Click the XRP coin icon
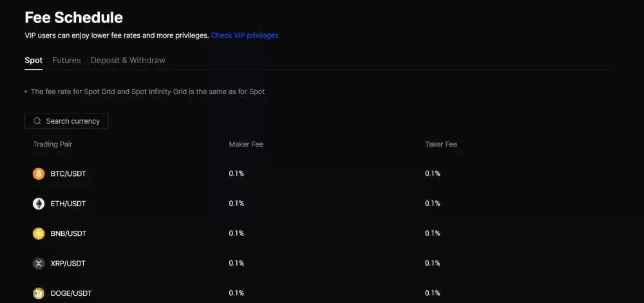The image size is (644, 303). pyautogui.click(x=39, y=264)
